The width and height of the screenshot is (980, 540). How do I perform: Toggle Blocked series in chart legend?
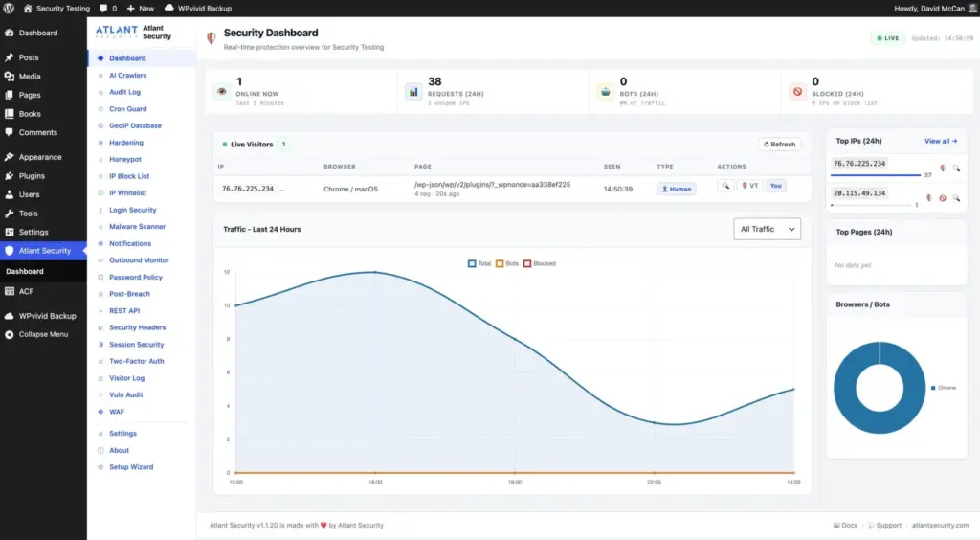point(540,263)
